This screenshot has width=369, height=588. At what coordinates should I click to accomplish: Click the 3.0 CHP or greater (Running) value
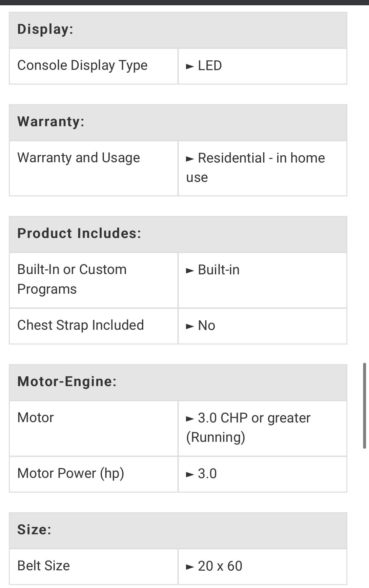pos(248,428)
